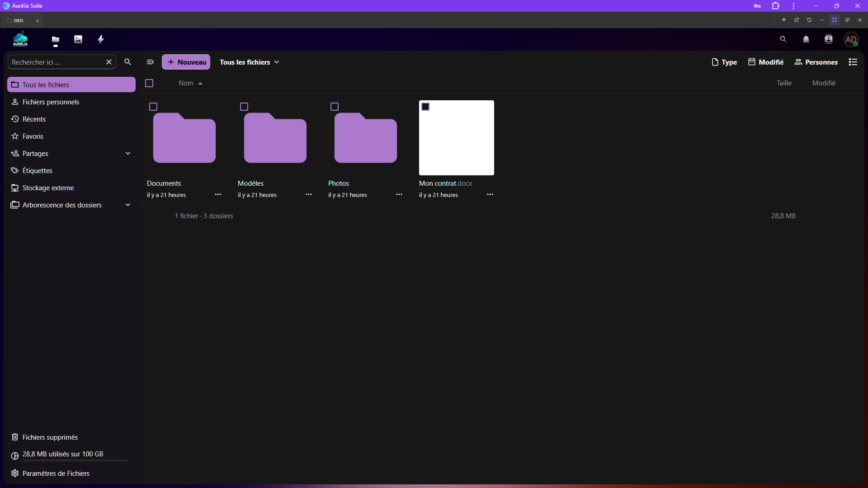
Task: Click the Aurelia logo
Action: pos(20,39)
